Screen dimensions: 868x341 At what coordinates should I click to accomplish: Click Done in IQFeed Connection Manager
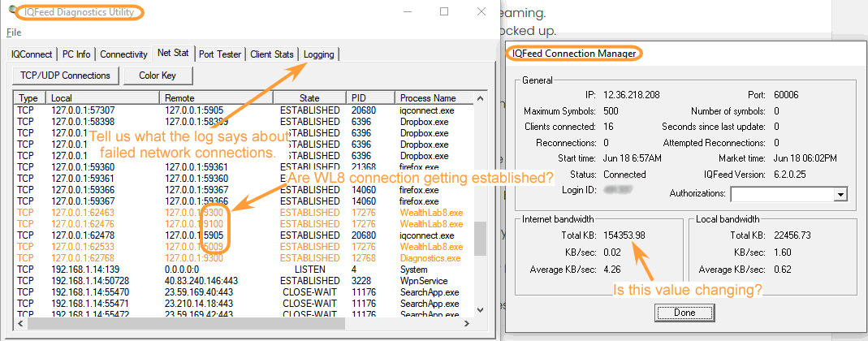point(684,313)
